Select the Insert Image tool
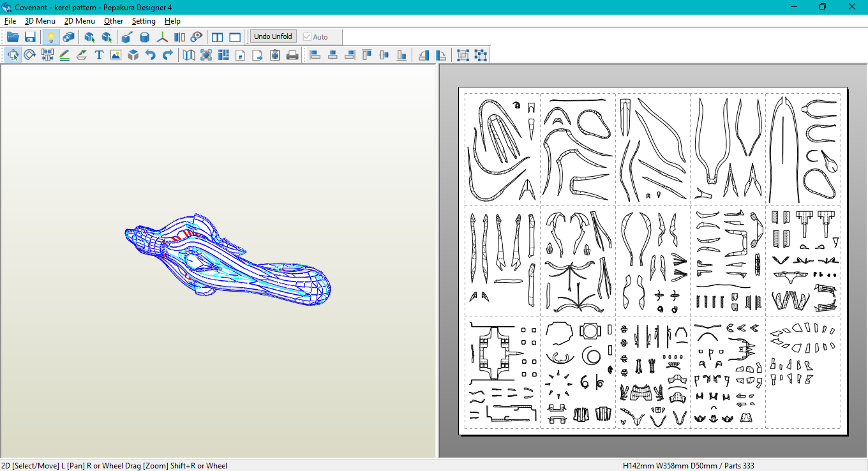Image resolution: width=868 pixels, height=471 pixels. click(116, 55)
